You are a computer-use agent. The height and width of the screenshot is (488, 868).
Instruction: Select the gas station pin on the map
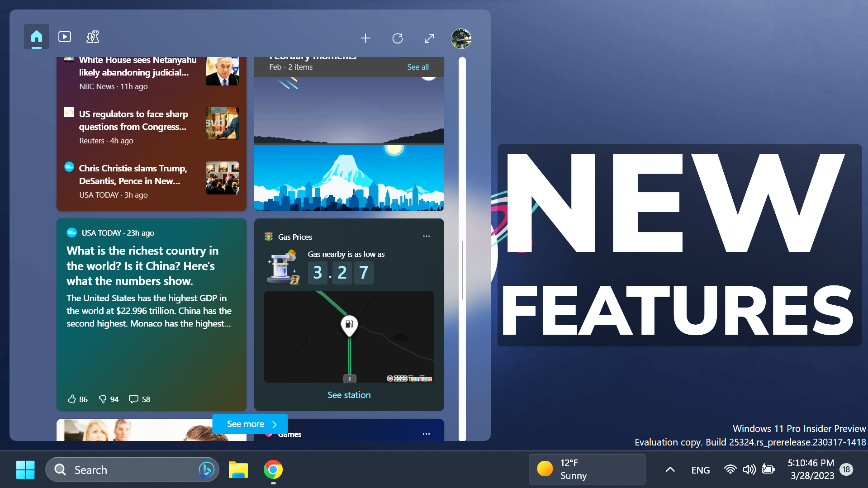(348, 326)
